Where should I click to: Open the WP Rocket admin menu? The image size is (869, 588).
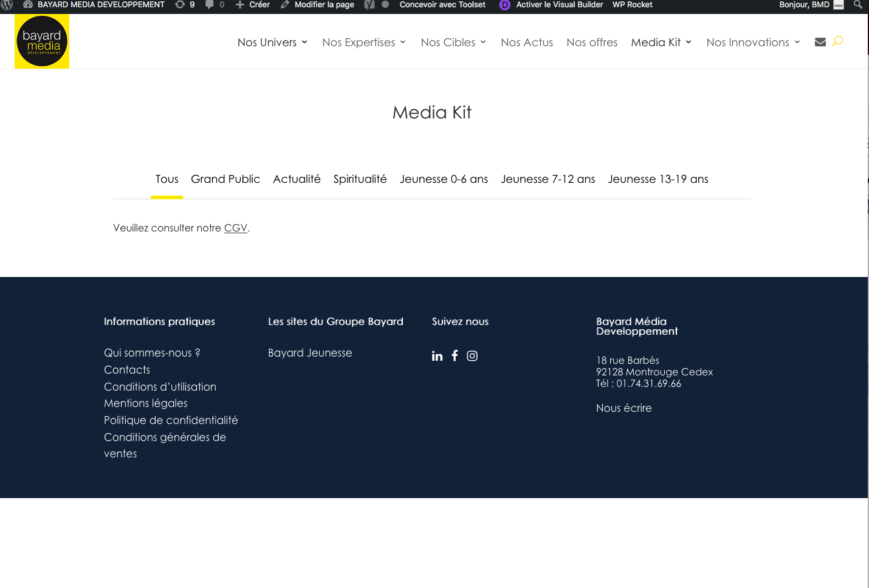pos(633,5)
